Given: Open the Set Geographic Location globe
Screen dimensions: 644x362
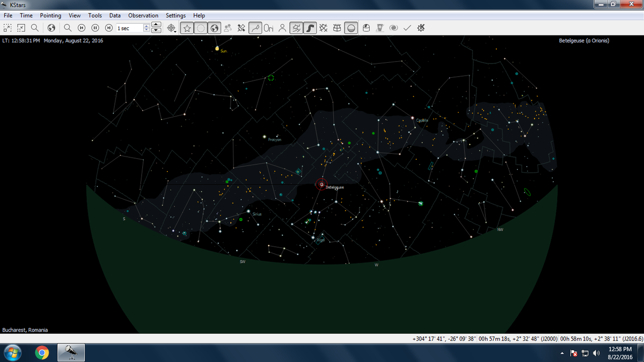Looking at the screenshot, I should coord(52,28).
